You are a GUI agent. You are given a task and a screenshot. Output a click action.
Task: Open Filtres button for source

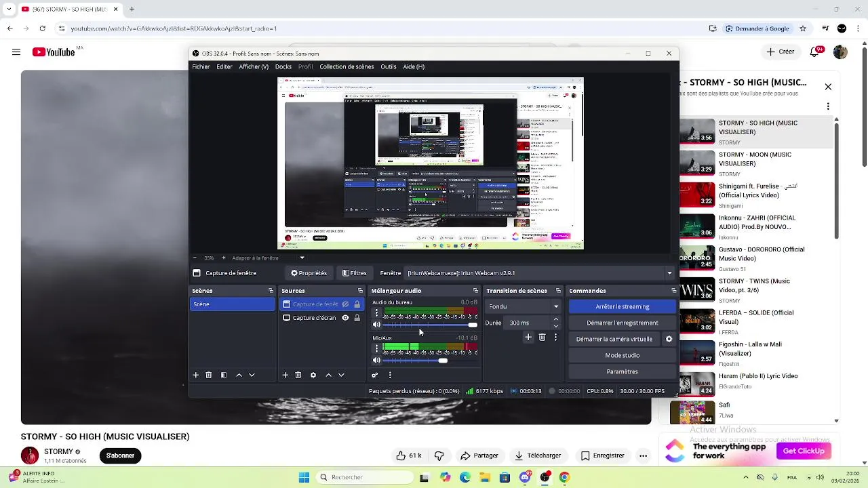click(355, 273)
